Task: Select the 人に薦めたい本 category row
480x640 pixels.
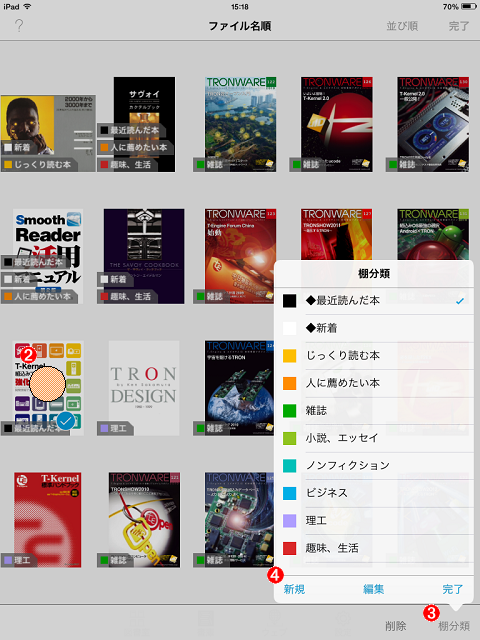Action: 373,383
